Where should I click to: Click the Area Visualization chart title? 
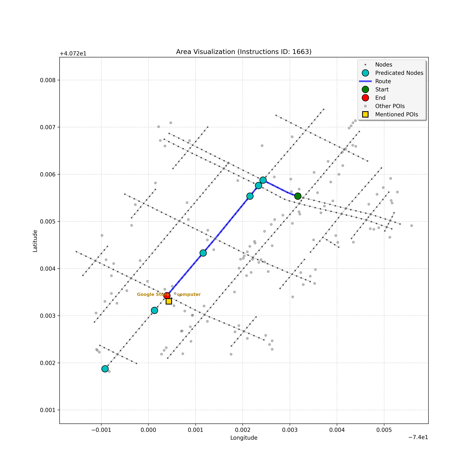coord(244,52)
